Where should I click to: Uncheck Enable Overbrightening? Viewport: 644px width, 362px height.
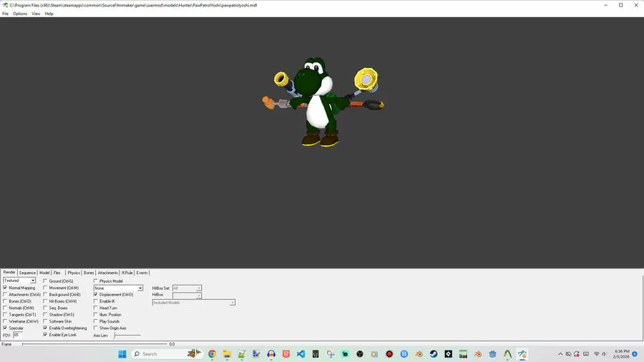coord(45,328)
